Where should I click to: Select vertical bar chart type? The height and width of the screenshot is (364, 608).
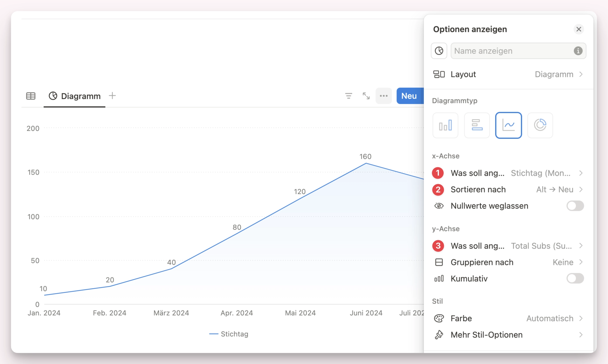coord(445,125)
